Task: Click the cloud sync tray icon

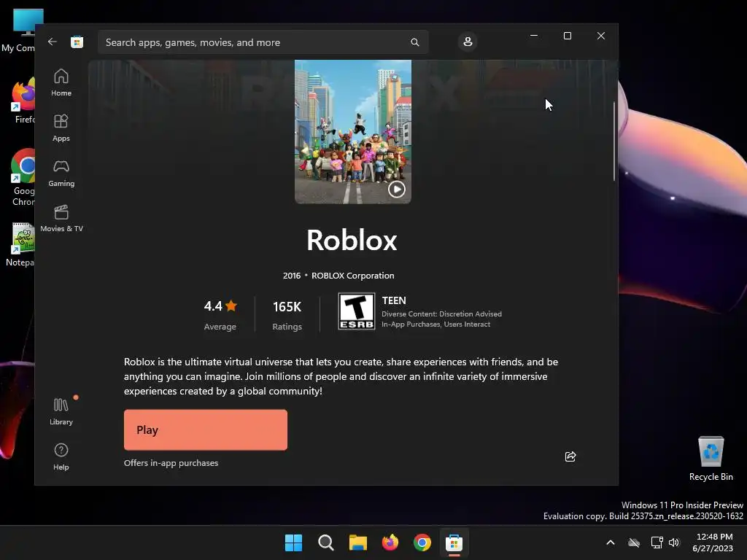Action: point(634,542)
